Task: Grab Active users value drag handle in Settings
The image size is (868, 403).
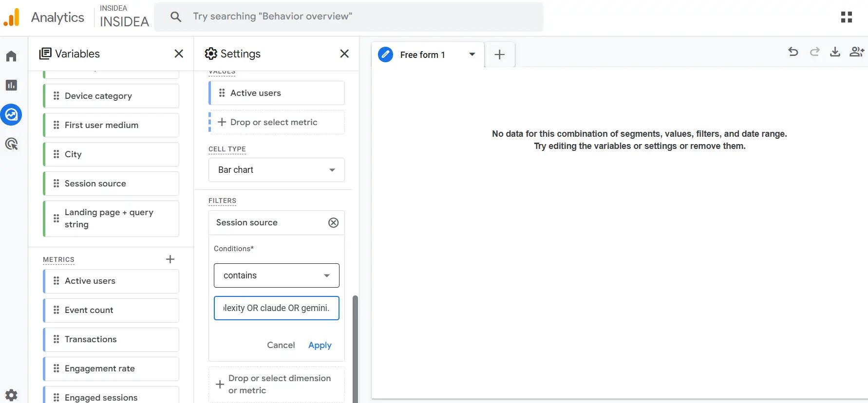Action: 222,93
